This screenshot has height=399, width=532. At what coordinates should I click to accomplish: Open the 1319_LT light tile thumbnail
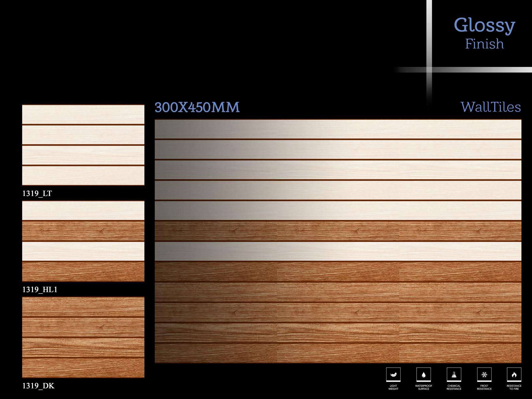(83, 145)
